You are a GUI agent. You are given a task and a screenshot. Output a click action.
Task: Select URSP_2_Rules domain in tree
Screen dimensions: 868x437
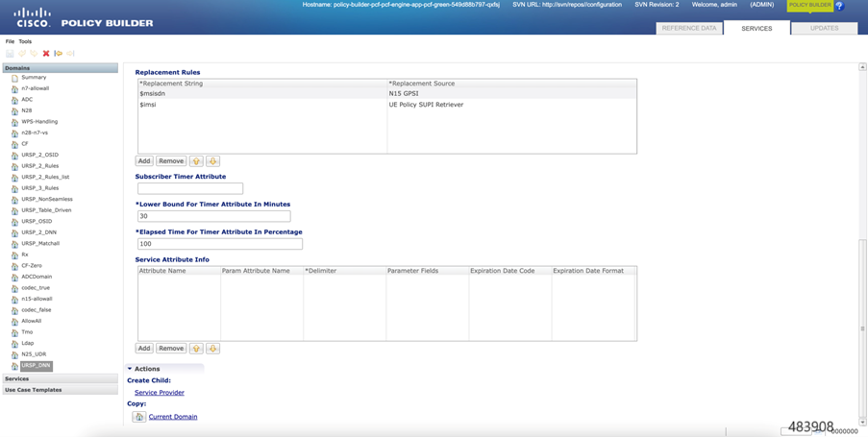point(39,166)
